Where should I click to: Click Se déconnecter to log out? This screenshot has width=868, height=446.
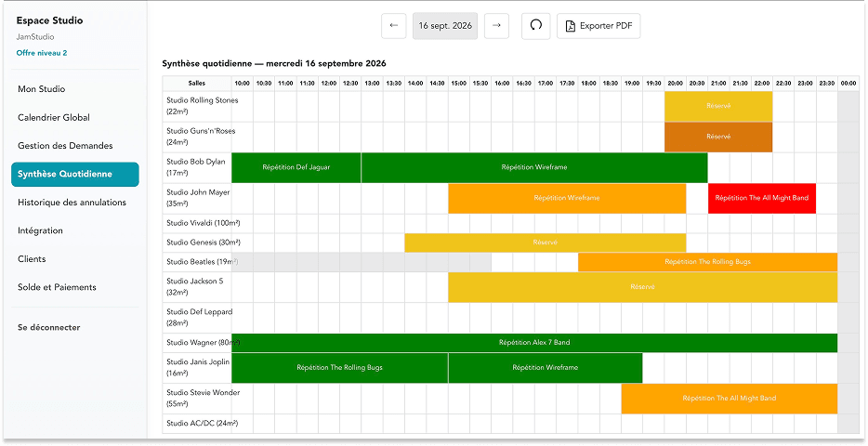point(48,327)
